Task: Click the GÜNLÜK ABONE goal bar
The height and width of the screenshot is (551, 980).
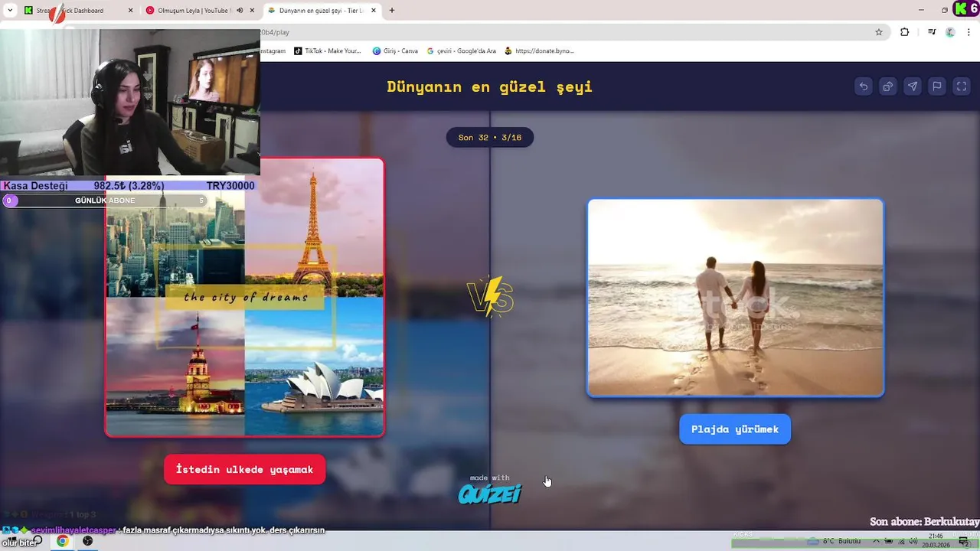Action: [x=106, y=201]
